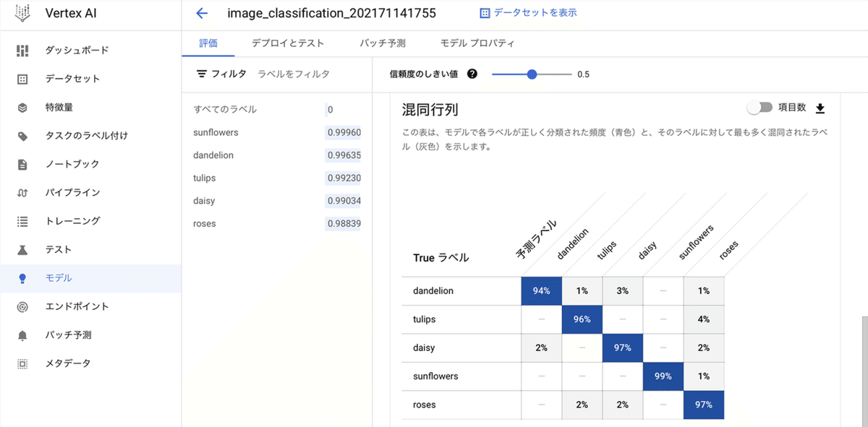Open ダッシュボード from the sidebar
Image resolution: width=868 pixels, height=427 pixels.
coord(90,50)
